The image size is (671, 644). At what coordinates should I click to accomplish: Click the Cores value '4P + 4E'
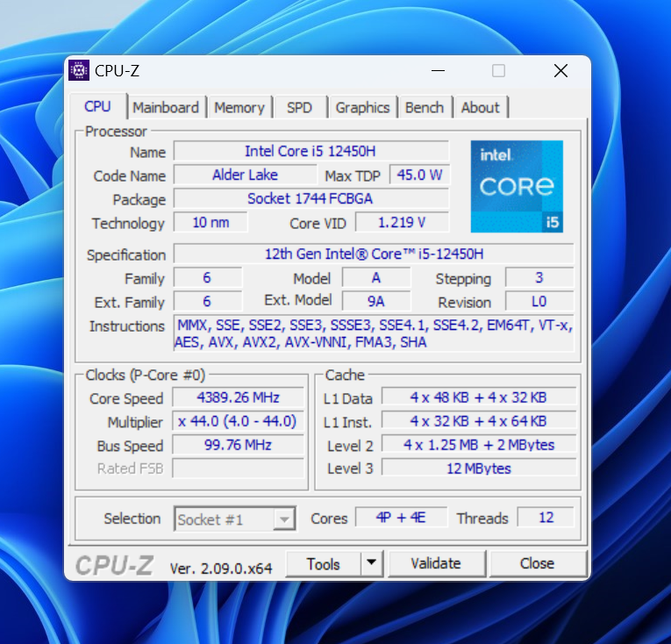coord(401,518)
